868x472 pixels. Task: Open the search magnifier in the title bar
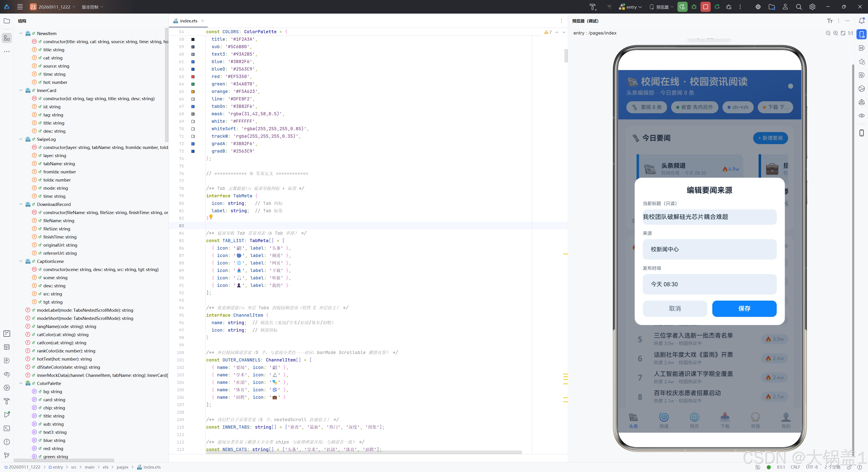pos(799,7)
